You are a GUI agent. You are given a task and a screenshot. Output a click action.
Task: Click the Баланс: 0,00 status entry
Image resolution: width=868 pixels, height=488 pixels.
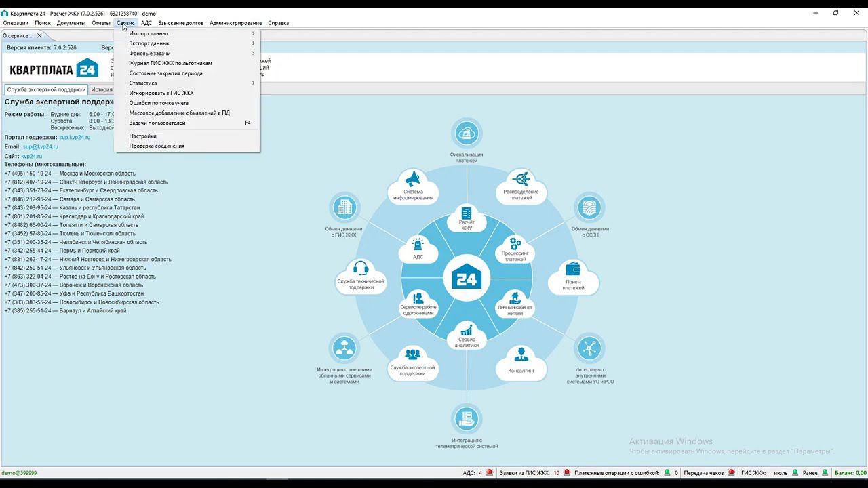(850, 473)
